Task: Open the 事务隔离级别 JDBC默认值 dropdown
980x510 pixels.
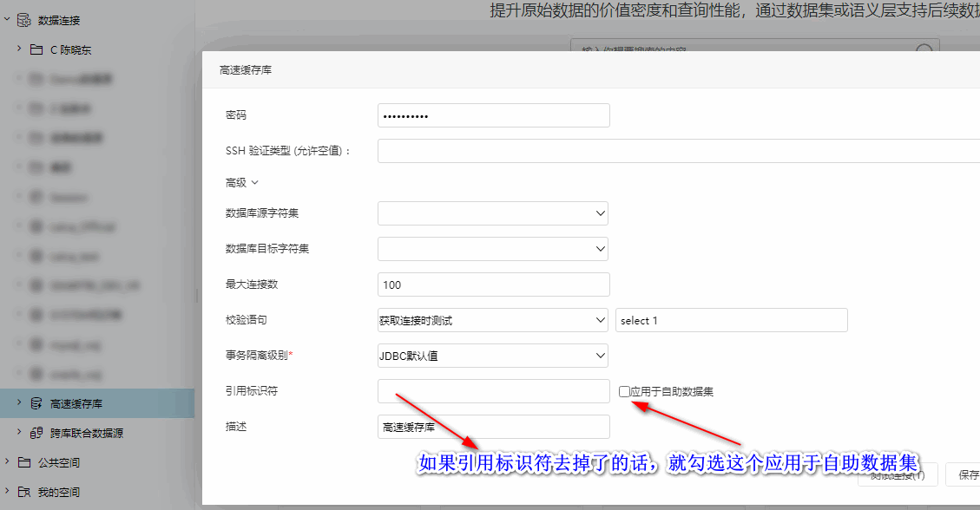Action: point(493,356)
